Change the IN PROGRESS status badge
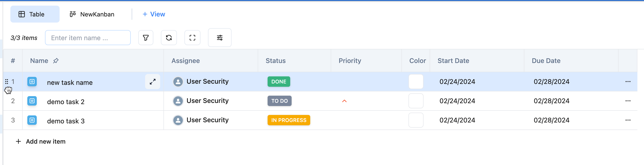The height and width of the screenshot is (165, 644). [x=289, y=120]
